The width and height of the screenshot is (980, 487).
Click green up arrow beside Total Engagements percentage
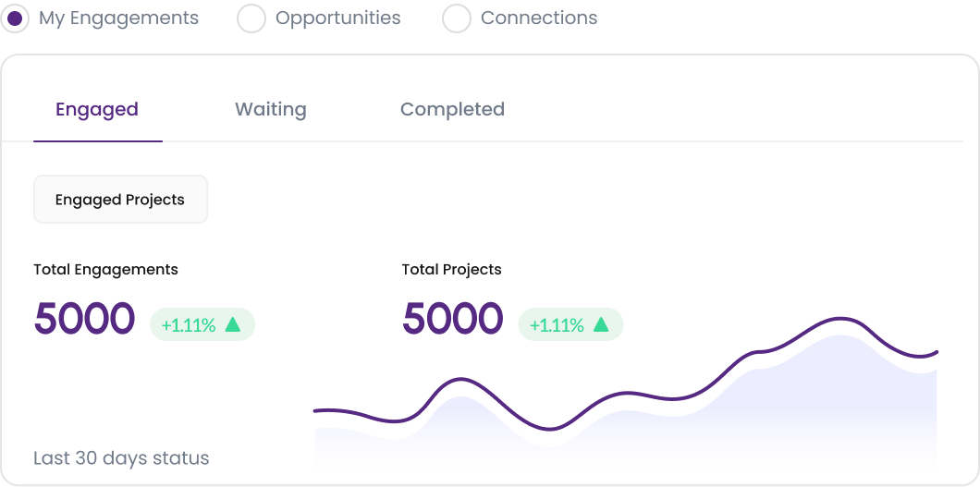pos(233,324)
